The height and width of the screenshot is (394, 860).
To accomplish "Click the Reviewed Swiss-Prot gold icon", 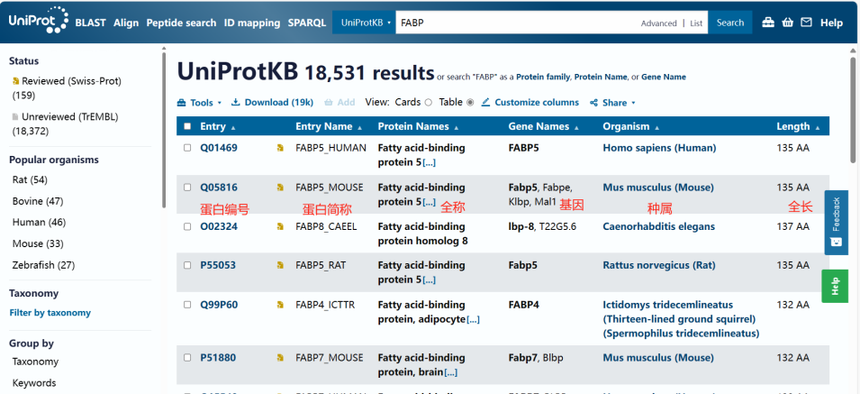I will pos(15,81).
